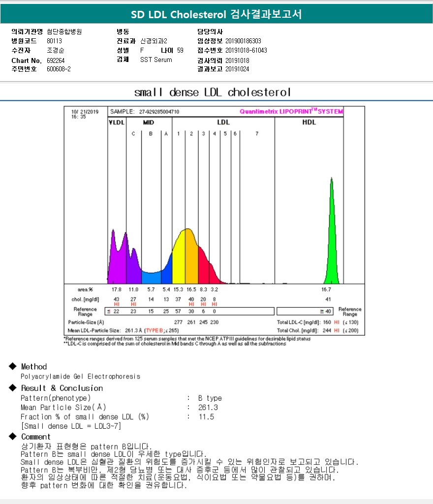The image size is (433, 504).
Task: Click the HDL column header in chart
Action: click(309, 122)
